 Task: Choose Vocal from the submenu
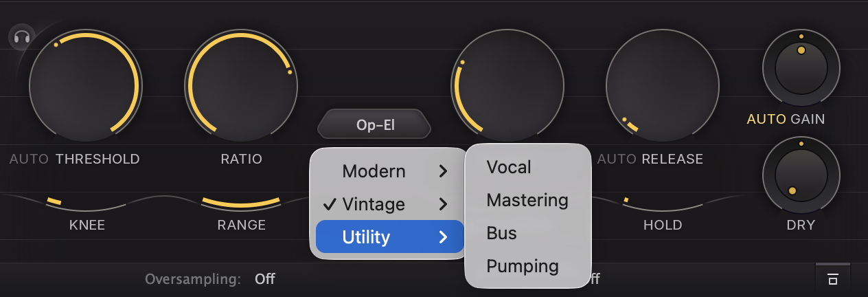click(x=509, y=167)
